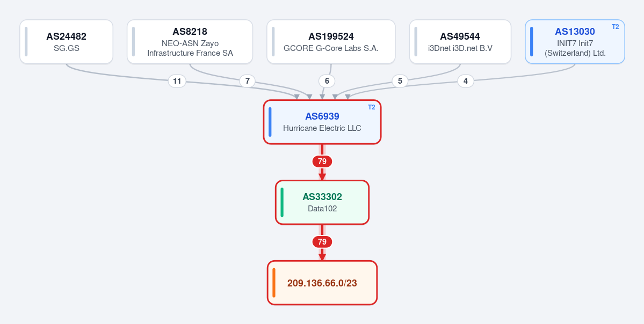
Task: Click red 79 badge below AS33302
Action: (x=322, y=242)
